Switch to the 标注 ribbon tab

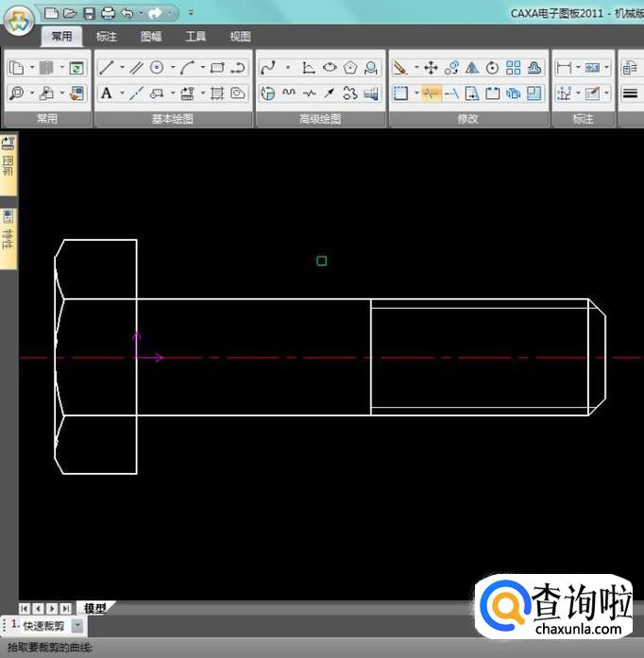(107, 37)
